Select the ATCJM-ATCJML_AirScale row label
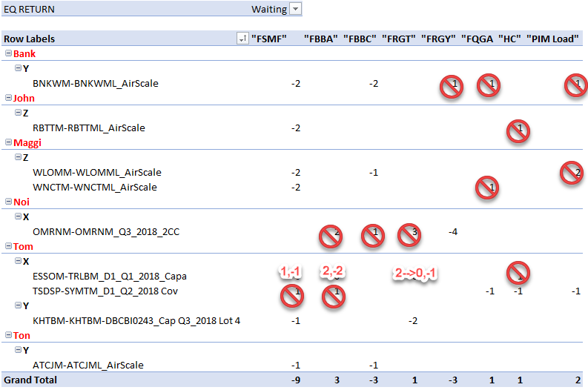 point(88,365)
